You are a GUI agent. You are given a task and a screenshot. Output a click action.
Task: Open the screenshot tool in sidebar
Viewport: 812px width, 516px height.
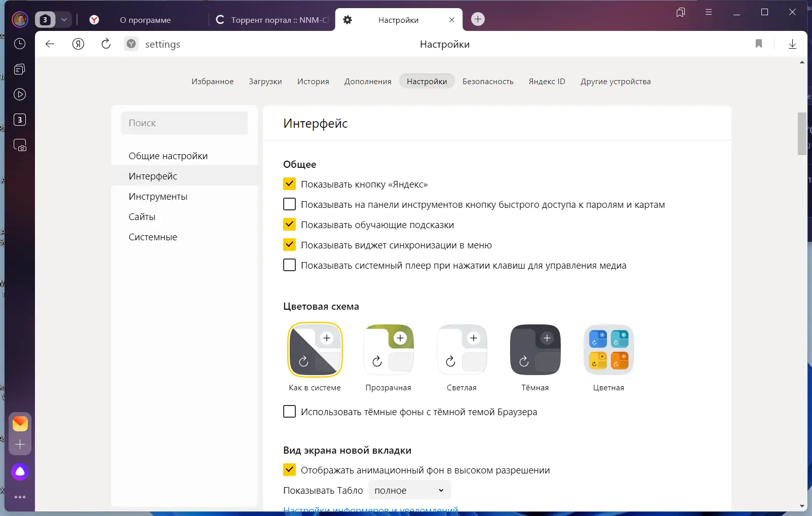click(x=20, y=145)
